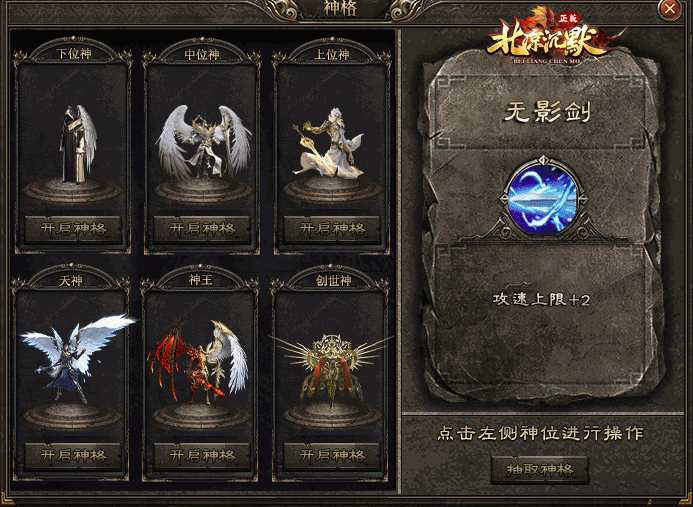Select the 下位神 black-robed angel figure
The image size is (693, 507).
pyautogui.click(x=78, y=144)
